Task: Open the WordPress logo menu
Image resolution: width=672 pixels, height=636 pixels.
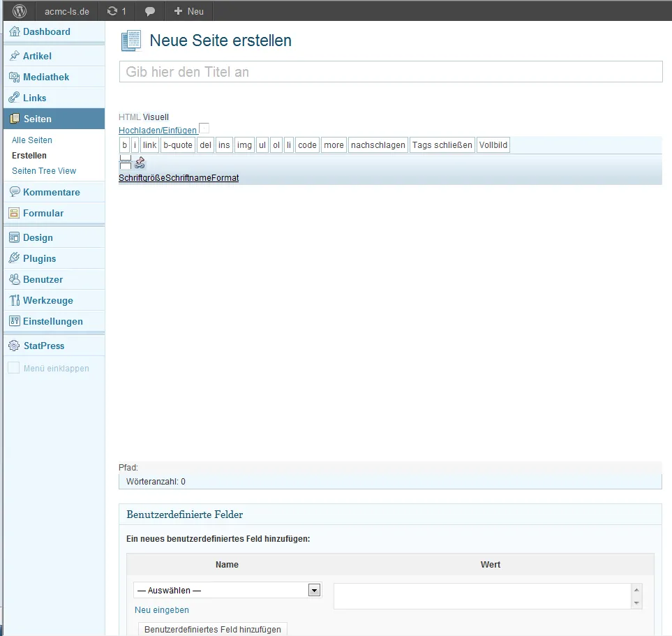Action: click(x=20, y=11)
